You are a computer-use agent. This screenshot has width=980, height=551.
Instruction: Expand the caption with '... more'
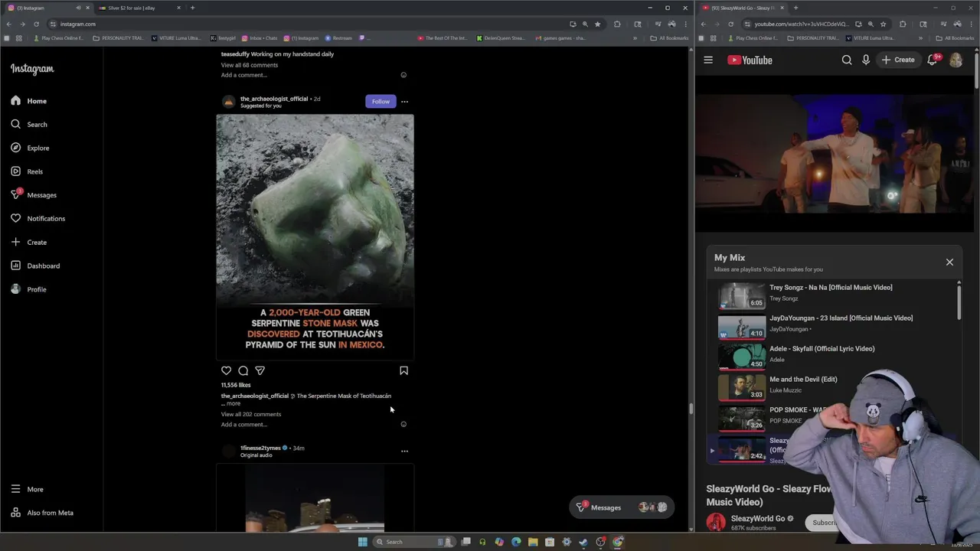pos(230,403)
